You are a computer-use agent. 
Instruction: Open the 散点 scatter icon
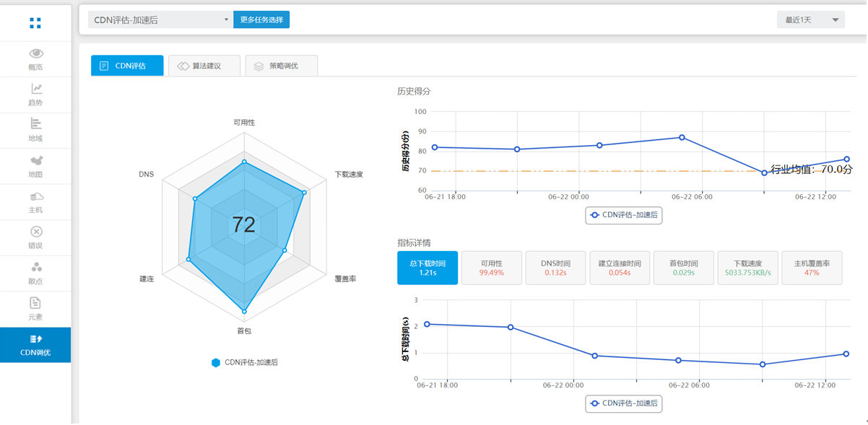coord(36,267)
